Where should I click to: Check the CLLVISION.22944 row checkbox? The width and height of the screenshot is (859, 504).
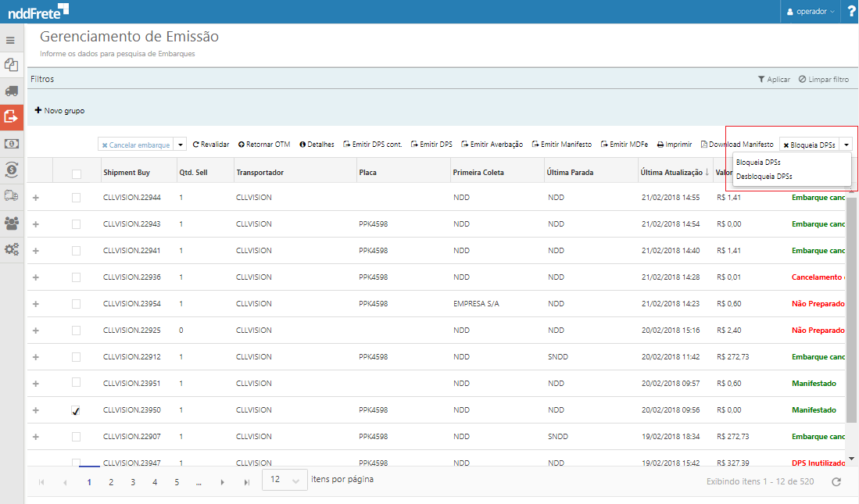point(76,198)
